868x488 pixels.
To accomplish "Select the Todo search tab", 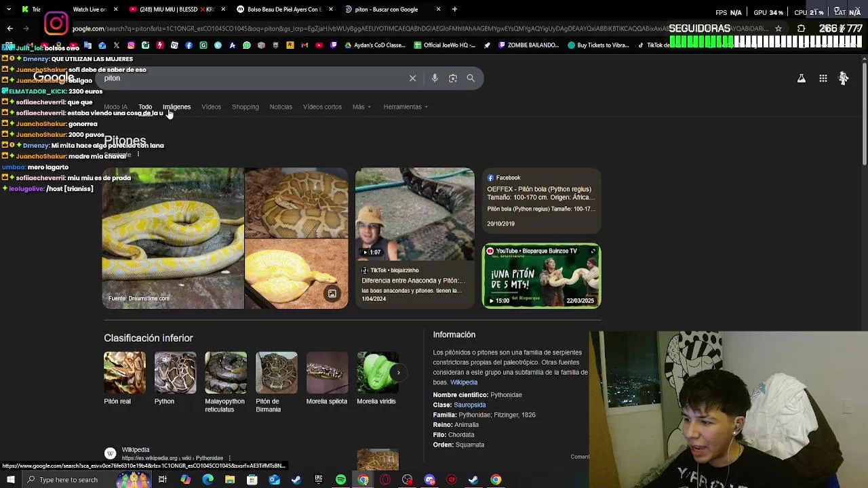I will (x=145, y=107).
